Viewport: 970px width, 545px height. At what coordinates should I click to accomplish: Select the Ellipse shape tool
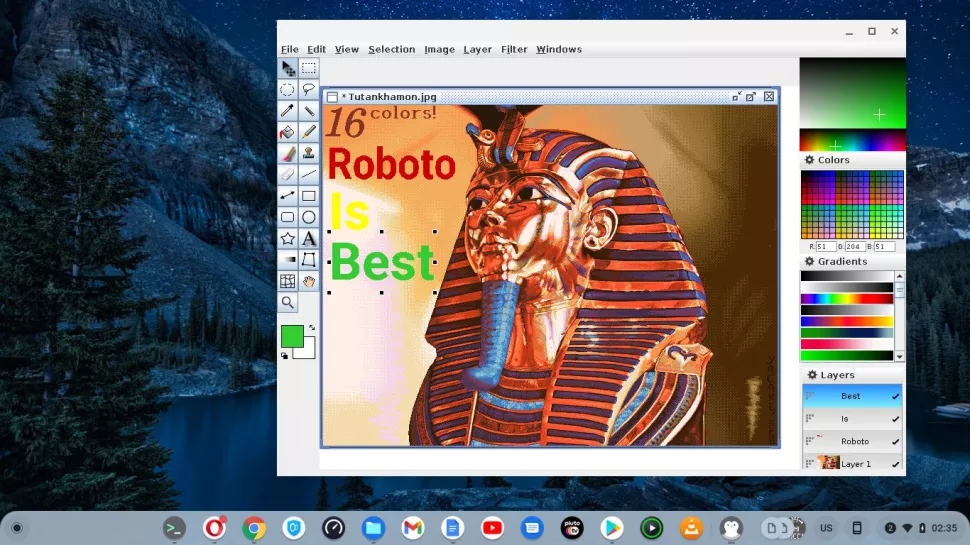309,217
